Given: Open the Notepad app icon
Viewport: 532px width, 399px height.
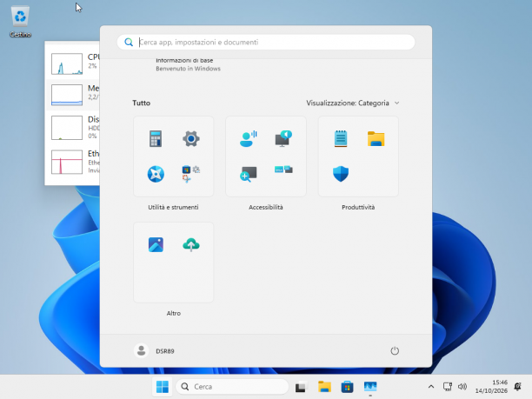Looking at the screenshot, I should [x=341, y=138].
